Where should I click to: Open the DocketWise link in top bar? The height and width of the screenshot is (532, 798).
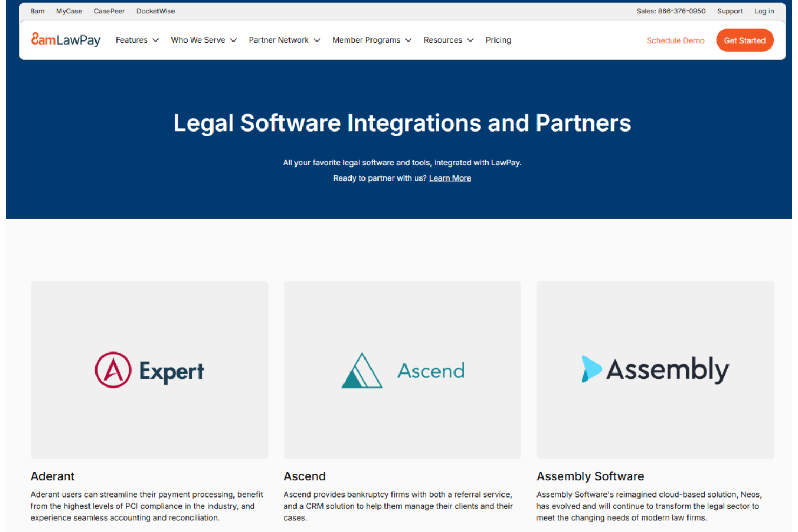[156, 11]
